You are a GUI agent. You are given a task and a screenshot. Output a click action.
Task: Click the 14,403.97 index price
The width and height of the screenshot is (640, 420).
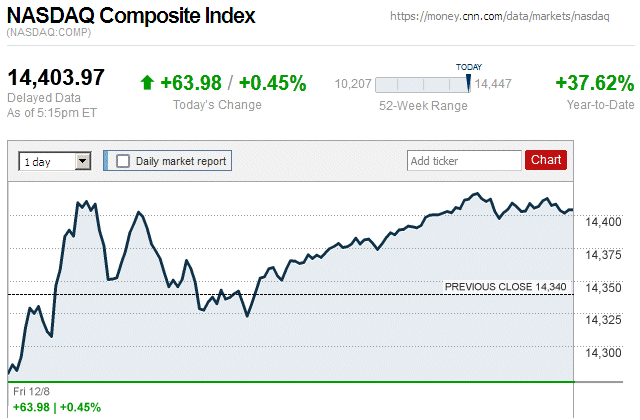tap(57, 77)
